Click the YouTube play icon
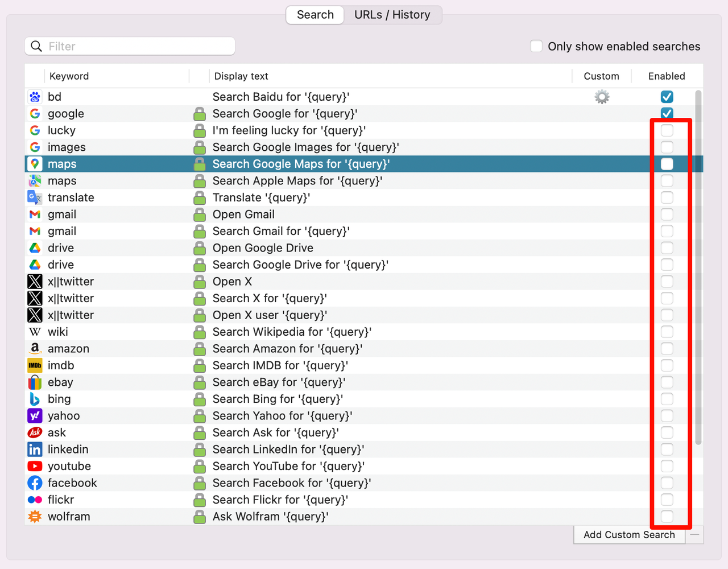Image resolution: width=728 pixels, height=569 pixels. click(x=35, y=466)
